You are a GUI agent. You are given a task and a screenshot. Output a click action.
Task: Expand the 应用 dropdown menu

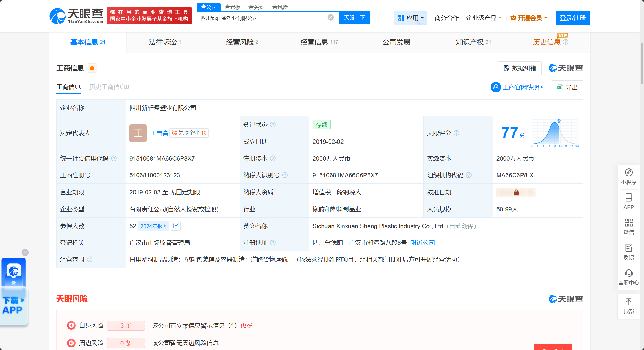[411, 18]
